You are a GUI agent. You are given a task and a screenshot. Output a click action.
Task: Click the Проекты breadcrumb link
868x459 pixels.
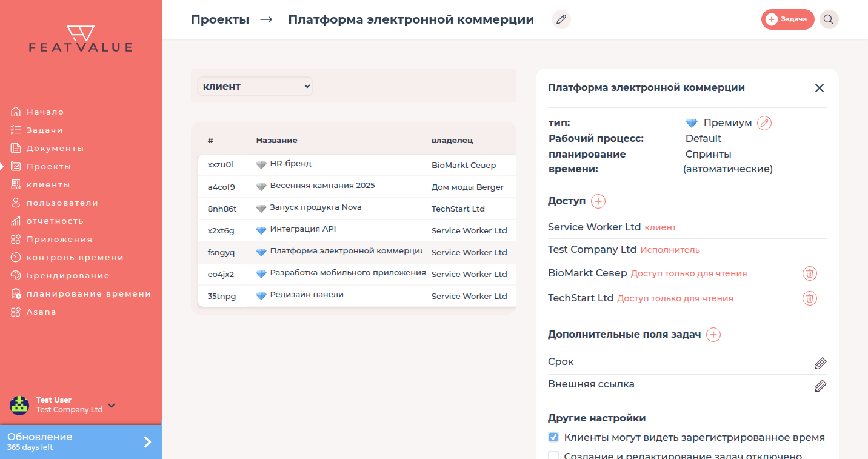(x=220, y=19)
